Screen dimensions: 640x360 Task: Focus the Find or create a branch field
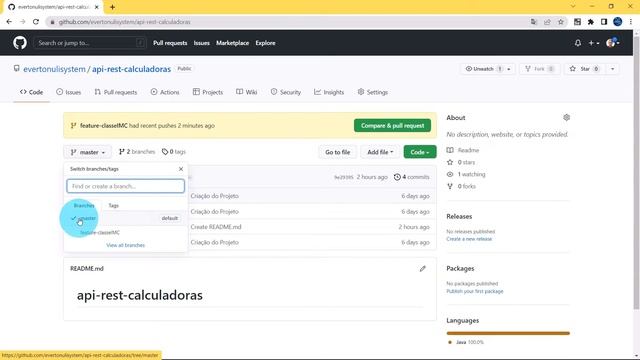125,186
